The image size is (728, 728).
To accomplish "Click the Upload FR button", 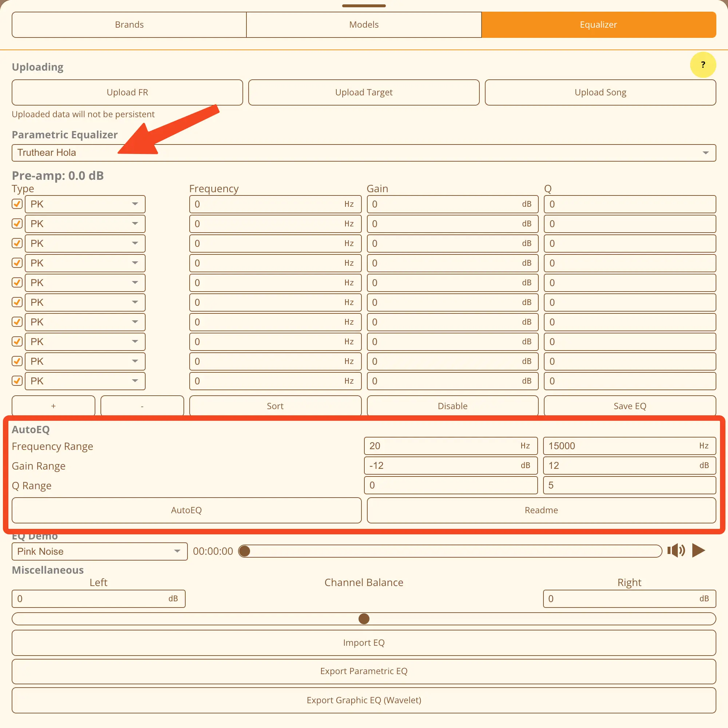I will [x=127, y=92].
